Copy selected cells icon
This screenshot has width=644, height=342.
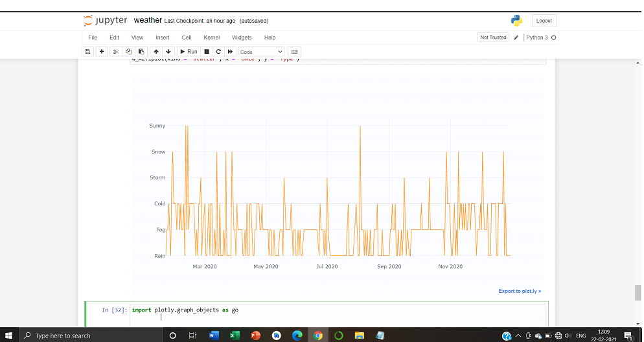point(128,51)
